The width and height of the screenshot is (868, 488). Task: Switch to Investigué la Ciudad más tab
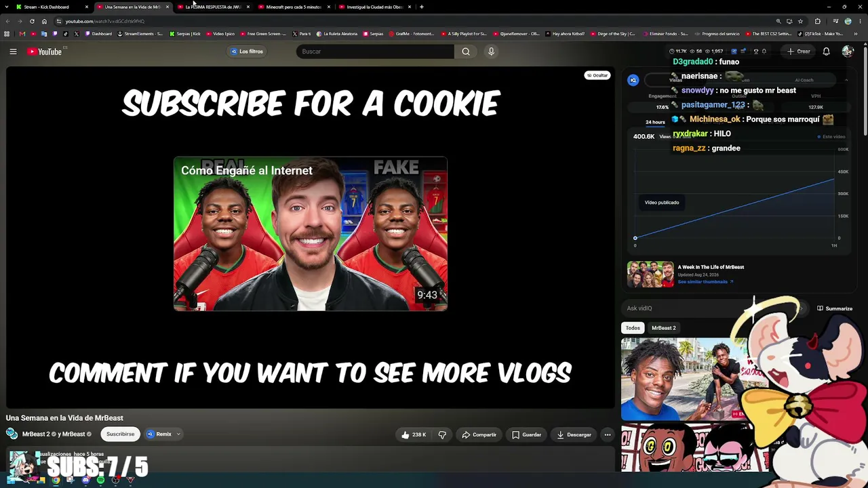click(x=375, y=7)
